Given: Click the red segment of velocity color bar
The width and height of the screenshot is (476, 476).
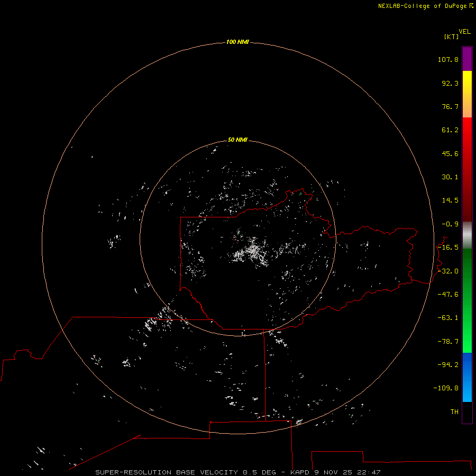Looking at the screenshot, I should pos(467,169).
